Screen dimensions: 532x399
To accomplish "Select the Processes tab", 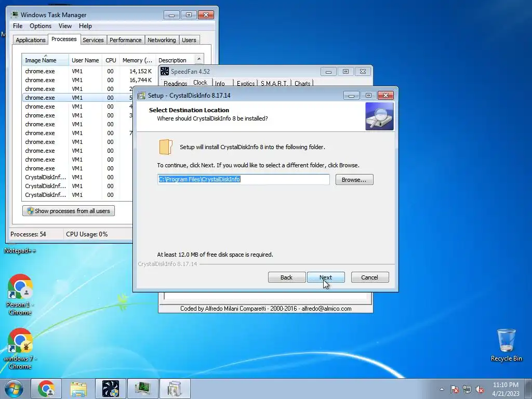I will 64,39.
